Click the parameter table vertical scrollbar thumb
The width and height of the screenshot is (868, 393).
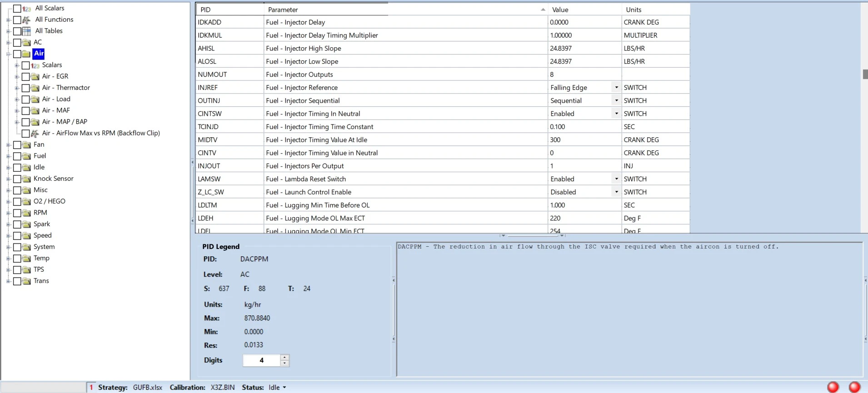click(x=865, y=74)
